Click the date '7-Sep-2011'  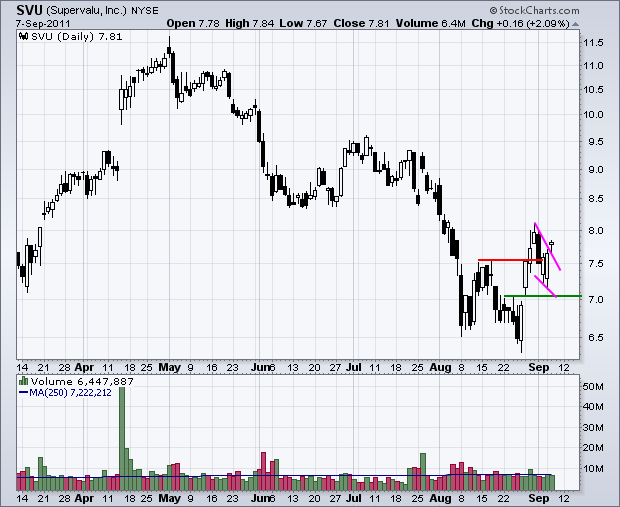point(43,23)
